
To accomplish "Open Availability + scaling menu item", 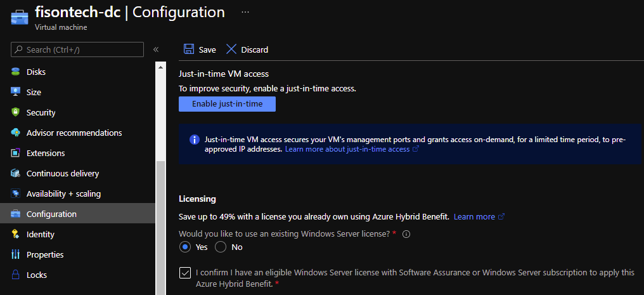I will point(77,193).
